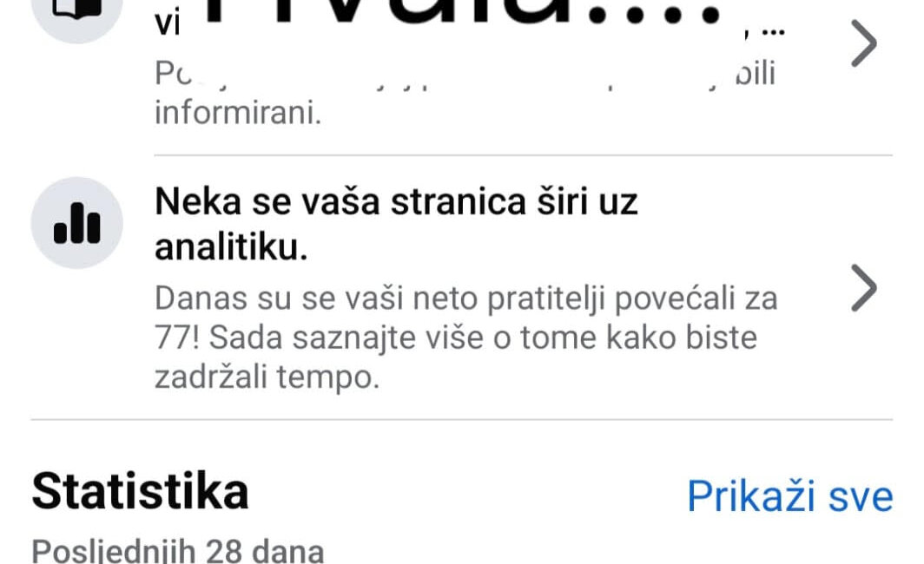The height and width of the screenshot is (564, 924).
Task: Click the bar chart analytics icon
Action: (76, 223)
